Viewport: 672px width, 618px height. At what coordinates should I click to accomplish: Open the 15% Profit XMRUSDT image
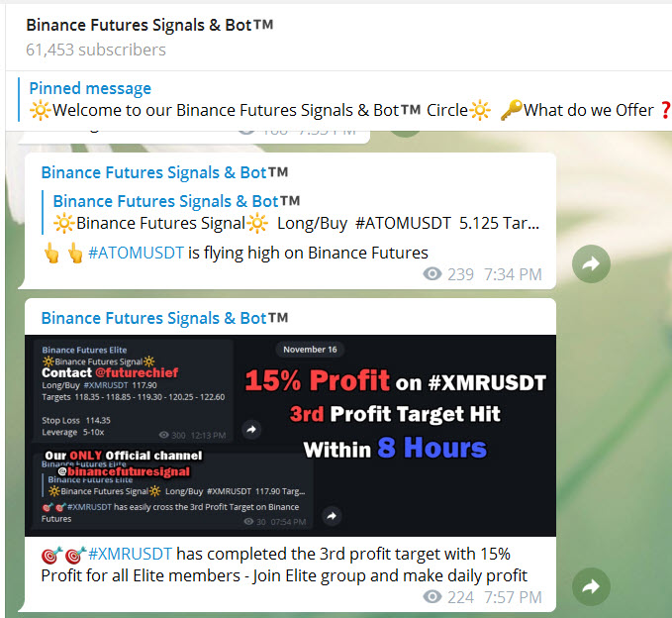point(290,436)
